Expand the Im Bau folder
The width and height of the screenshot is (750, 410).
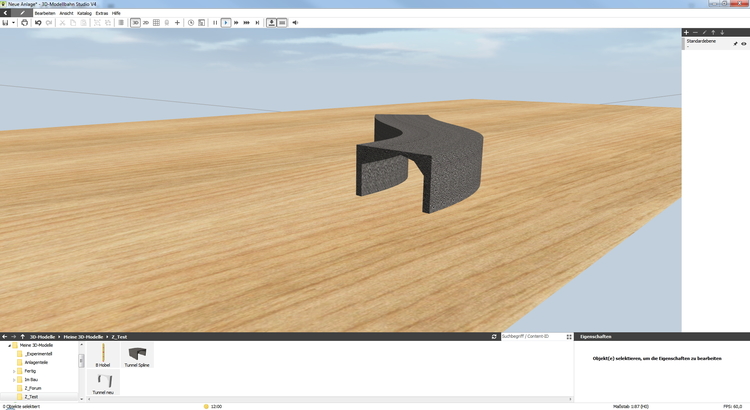pos(15,379)
